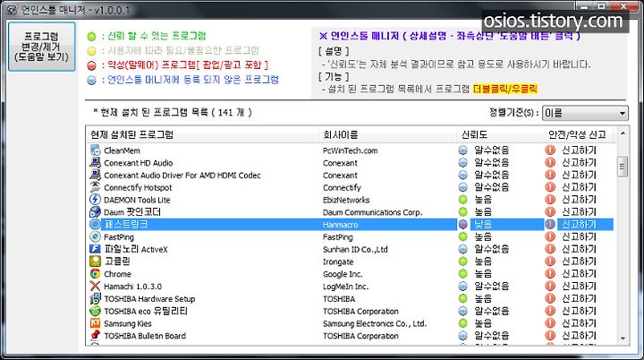Sort by the 신뢰도 column header
Viewport: 644px width, 360px height.
pyautogui.click(x=500, y=134)
